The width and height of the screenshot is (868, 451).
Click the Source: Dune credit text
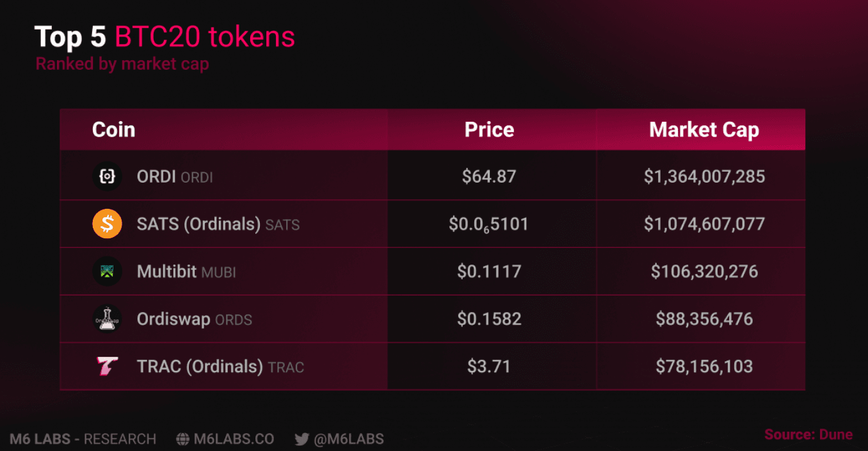coord(808,435)
